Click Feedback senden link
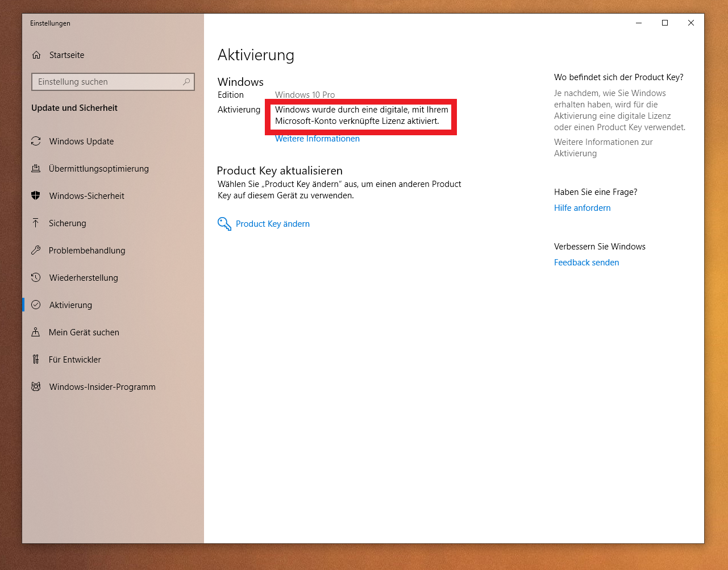This screenshot has height=570, width=728. [586, 263]
